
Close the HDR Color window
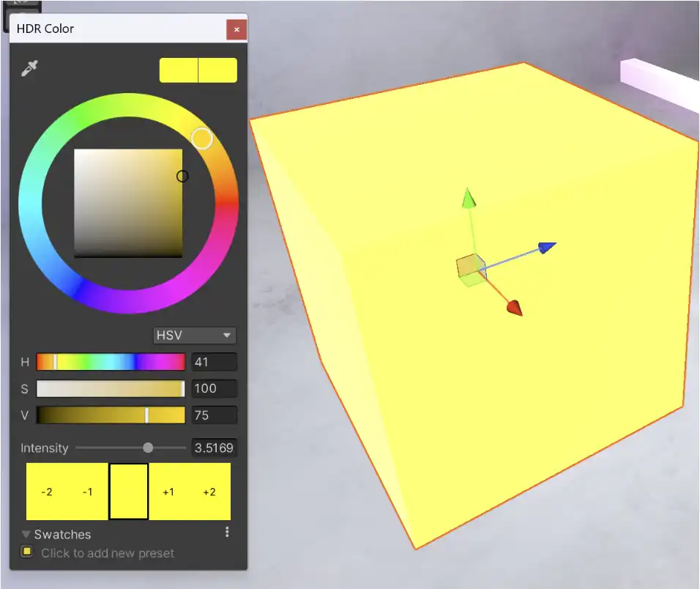point(237,30)
